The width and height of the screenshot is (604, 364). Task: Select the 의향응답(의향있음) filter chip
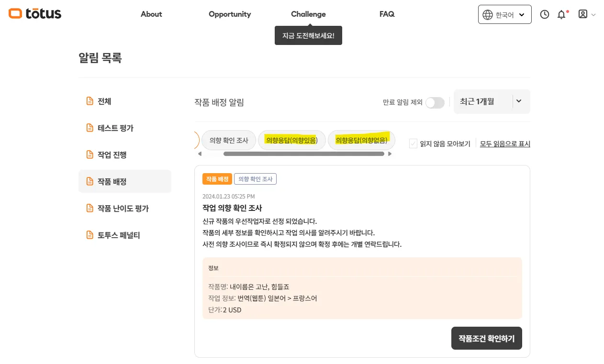(291, 140)
